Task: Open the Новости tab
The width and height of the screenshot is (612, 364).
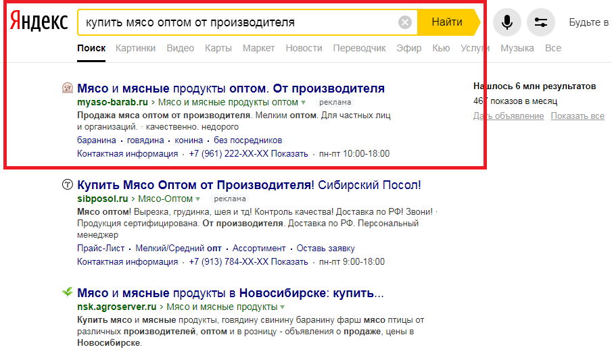Action: click(304, 49)
